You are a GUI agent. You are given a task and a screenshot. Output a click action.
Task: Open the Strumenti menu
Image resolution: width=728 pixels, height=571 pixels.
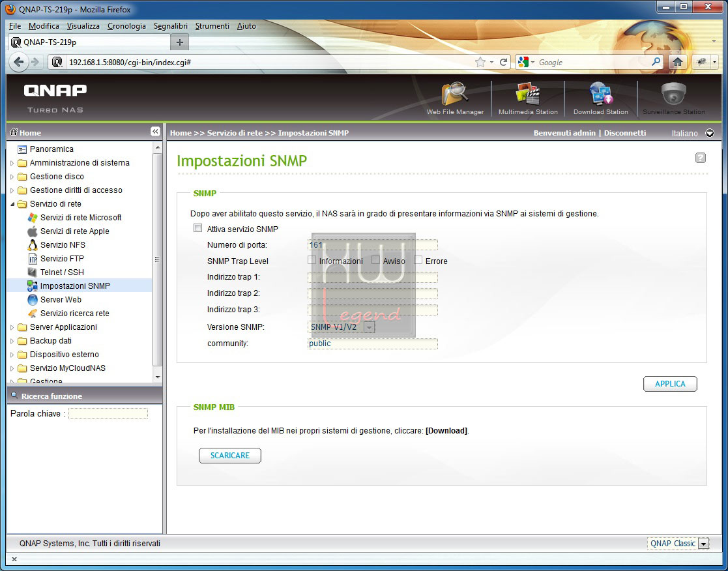point(212,26)
